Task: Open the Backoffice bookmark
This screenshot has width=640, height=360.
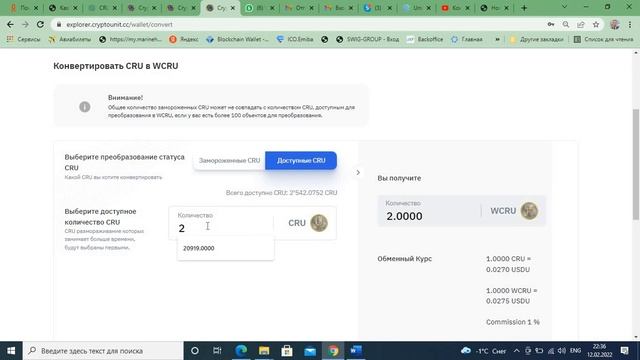Action: [x=425, y=40]
